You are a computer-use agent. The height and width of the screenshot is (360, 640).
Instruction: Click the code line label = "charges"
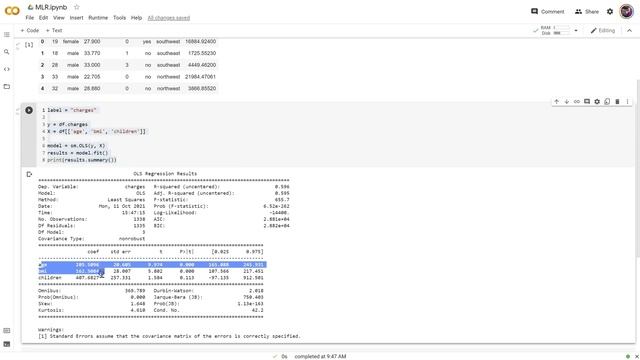[x=72, y=110]
